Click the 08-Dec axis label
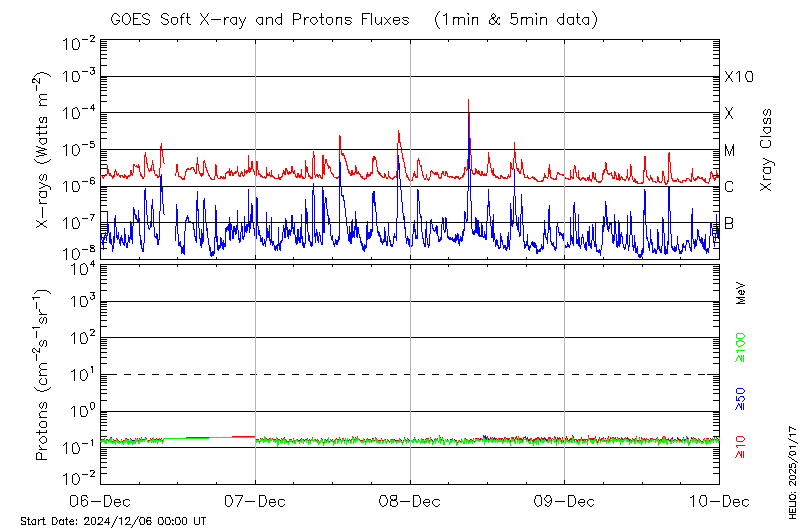Viewport: 800px width, 530px height. coord(410,500)
